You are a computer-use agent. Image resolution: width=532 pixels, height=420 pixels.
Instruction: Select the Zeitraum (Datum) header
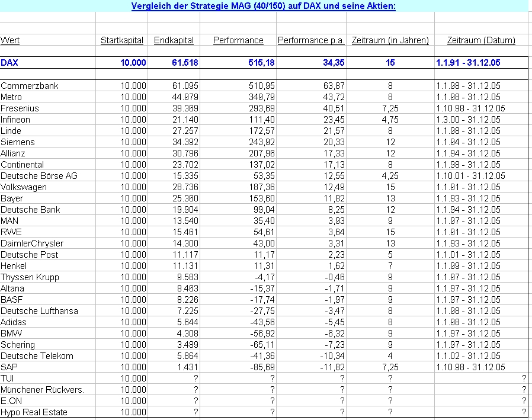pos(481,40)
